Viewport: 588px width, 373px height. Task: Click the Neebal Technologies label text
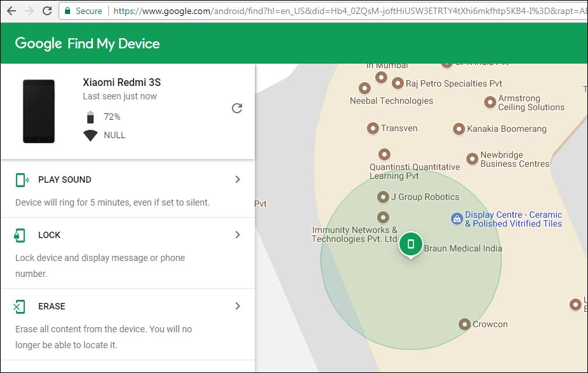[x=392, y=101]
